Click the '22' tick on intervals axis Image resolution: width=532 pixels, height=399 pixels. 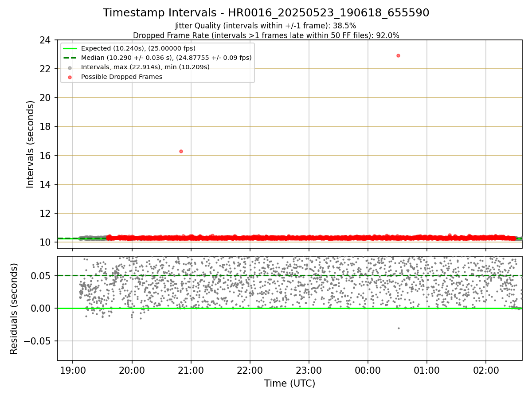pos(46,69)
